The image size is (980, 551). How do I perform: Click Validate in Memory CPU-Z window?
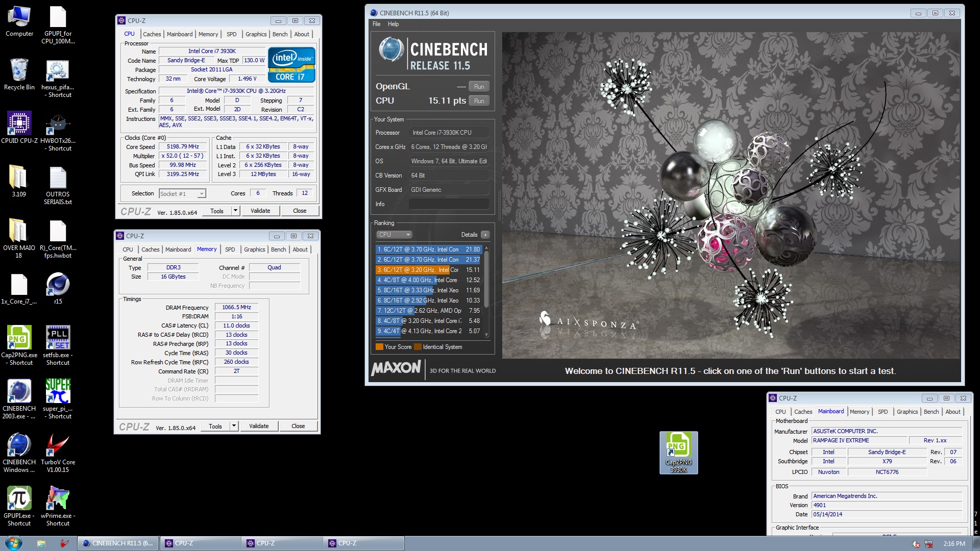click(259, 426)
